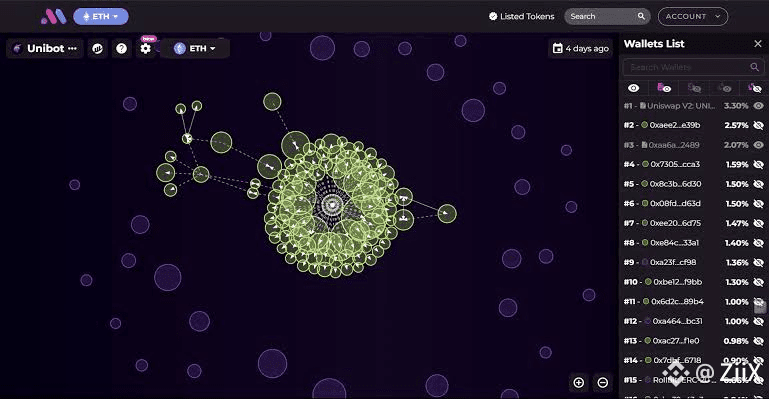Zoom out with the minus magnifier
The height and width of the screenshot is (399, 769).
pos(603,382)
